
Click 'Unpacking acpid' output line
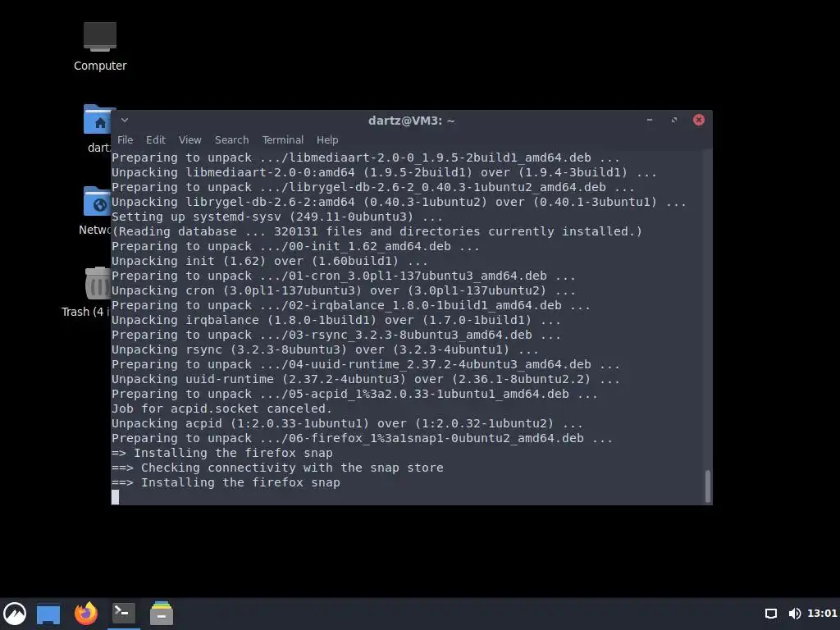click(x=347, y=424)
